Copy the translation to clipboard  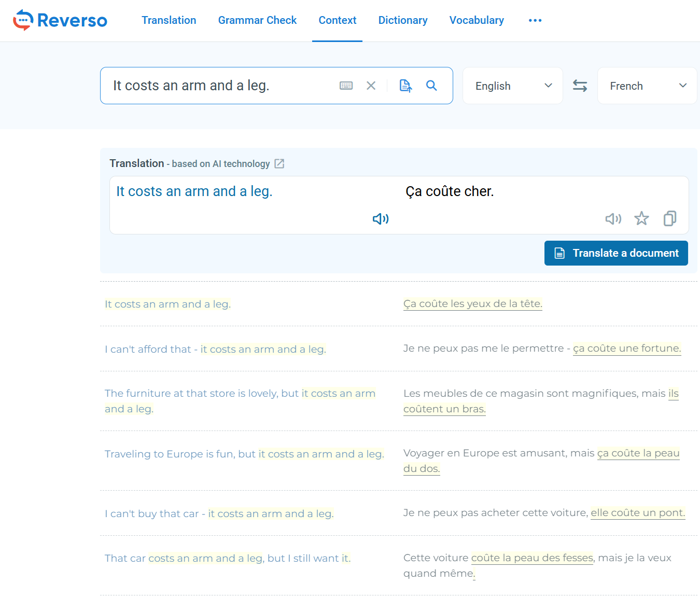[x=669, y=218]
